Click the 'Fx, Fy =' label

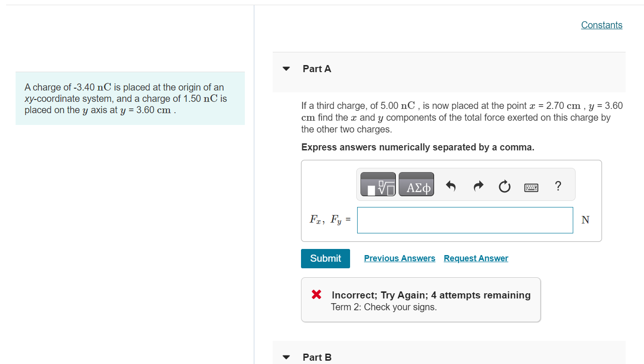330,220
